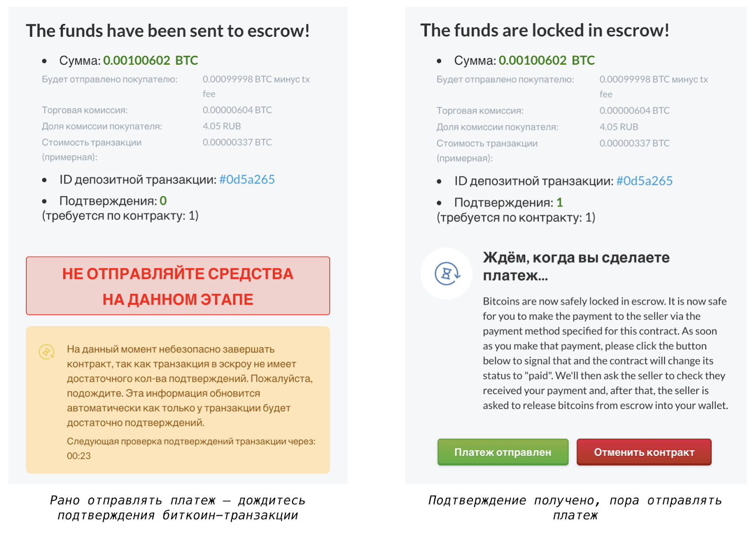Screen dimensions: 756x541
Task: Click the 00:23 countdown timer
Action: click(x=79, y=456)
